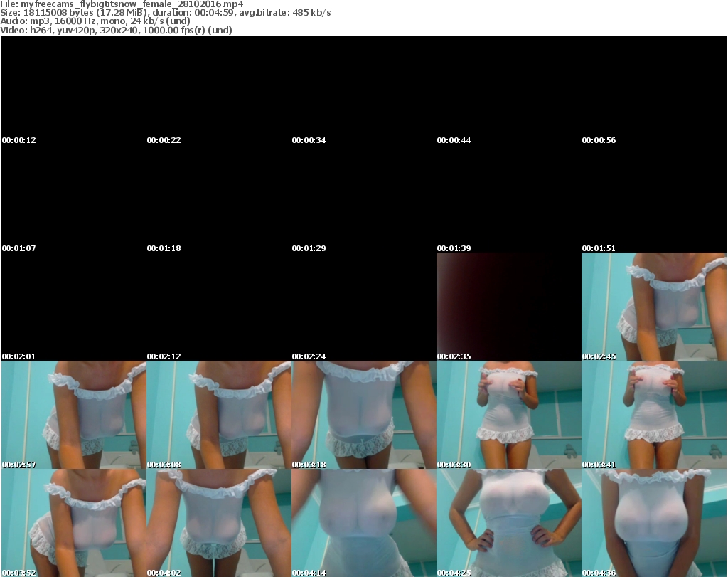Click the 00:01:29 timestamp label
Viewport: 728px width, 577px height.
[x=309, y=248]
